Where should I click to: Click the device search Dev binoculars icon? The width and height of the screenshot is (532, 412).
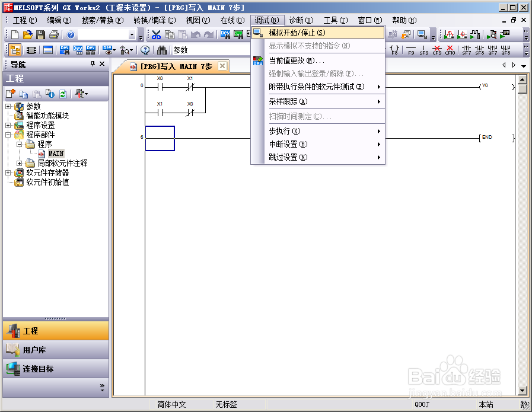(x=225, y=34)
